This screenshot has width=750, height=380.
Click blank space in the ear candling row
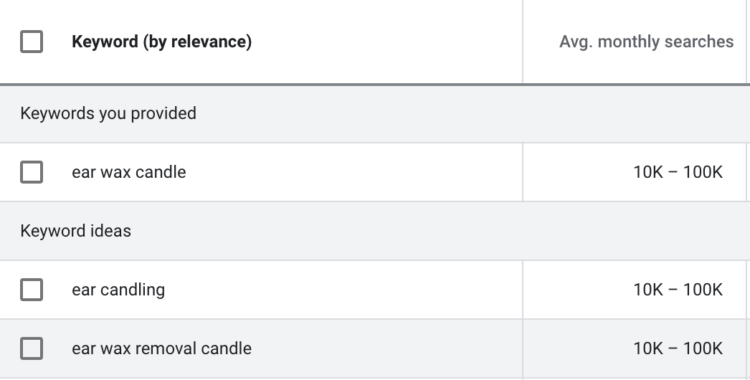tap(343, 290)
